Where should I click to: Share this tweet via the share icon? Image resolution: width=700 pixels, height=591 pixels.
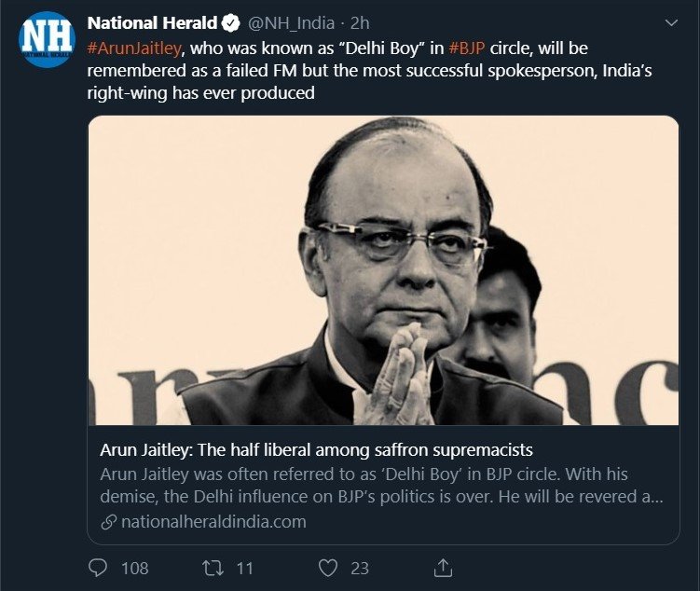443,567
